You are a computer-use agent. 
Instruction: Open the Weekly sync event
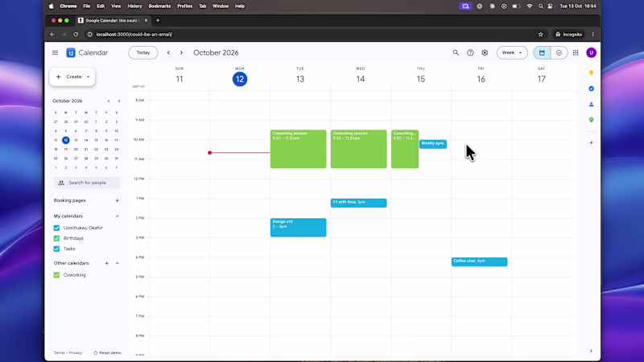click(x=433, y=144)
